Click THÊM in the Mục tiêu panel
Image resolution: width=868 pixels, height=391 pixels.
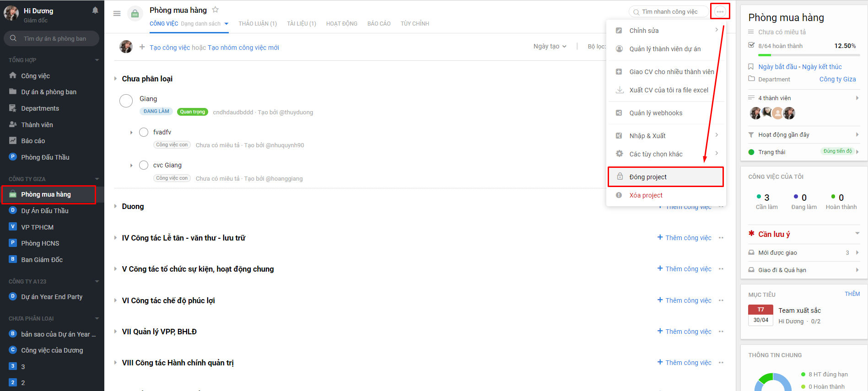(852, 294)
